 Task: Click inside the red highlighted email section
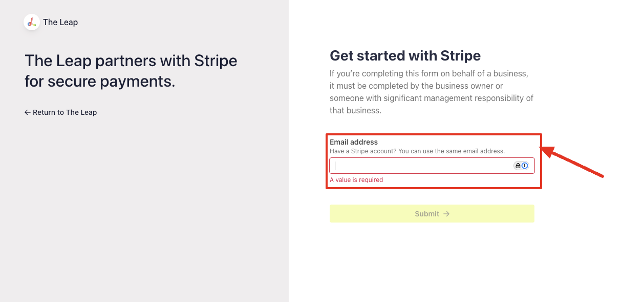433,160
